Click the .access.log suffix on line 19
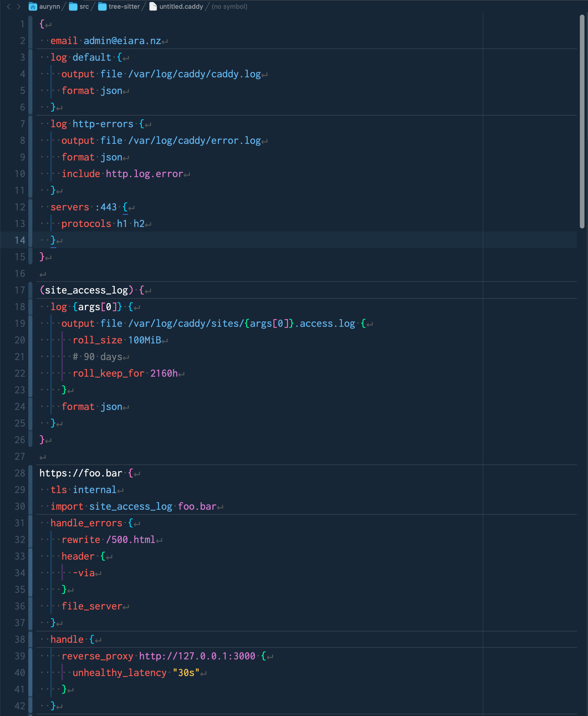This screenshot has height=716, width=588. coord(325,323)
